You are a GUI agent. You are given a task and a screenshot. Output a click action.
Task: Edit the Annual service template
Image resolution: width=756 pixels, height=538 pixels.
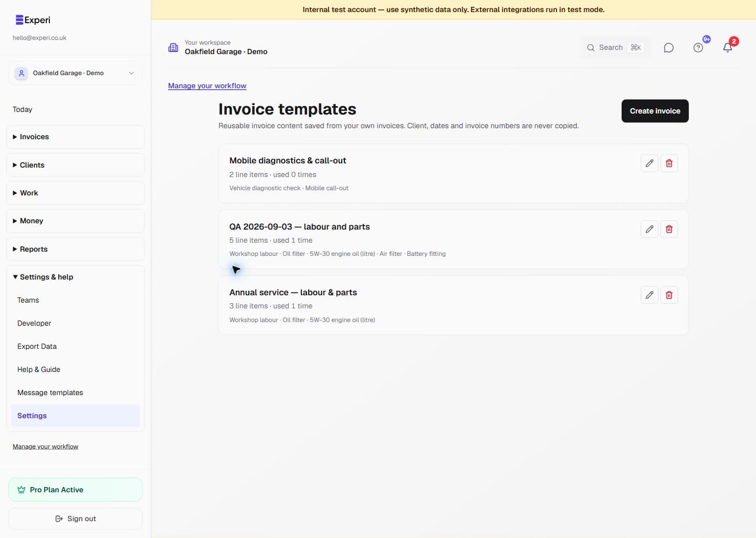[649, 295]
